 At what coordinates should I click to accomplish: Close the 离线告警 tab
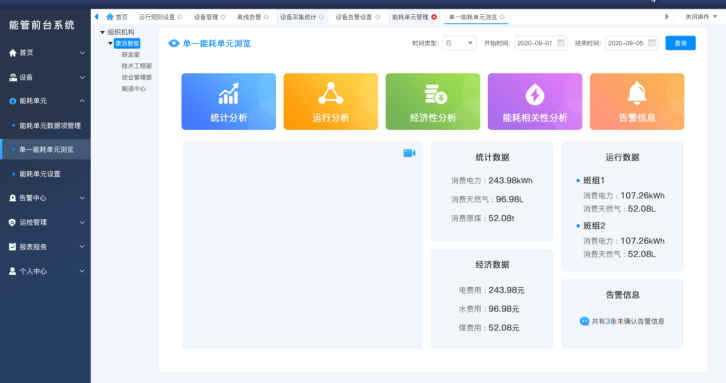[x=266, y=17]
